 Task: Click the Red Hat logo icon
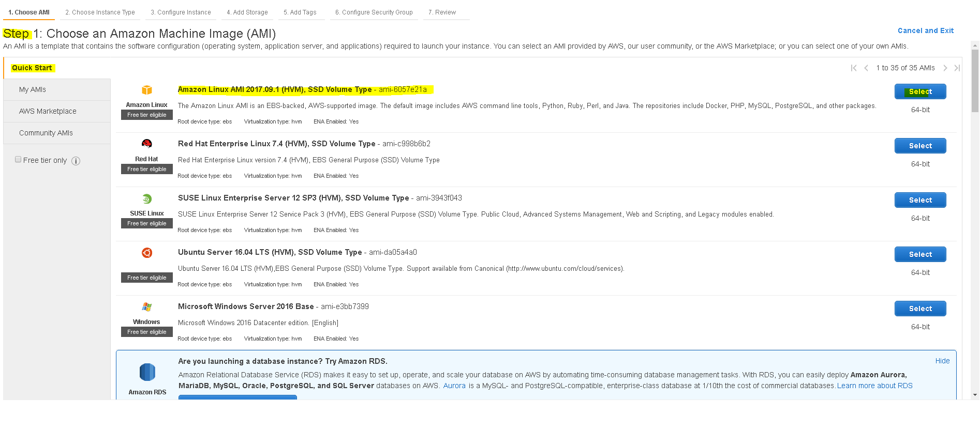(x=147, y=144)
